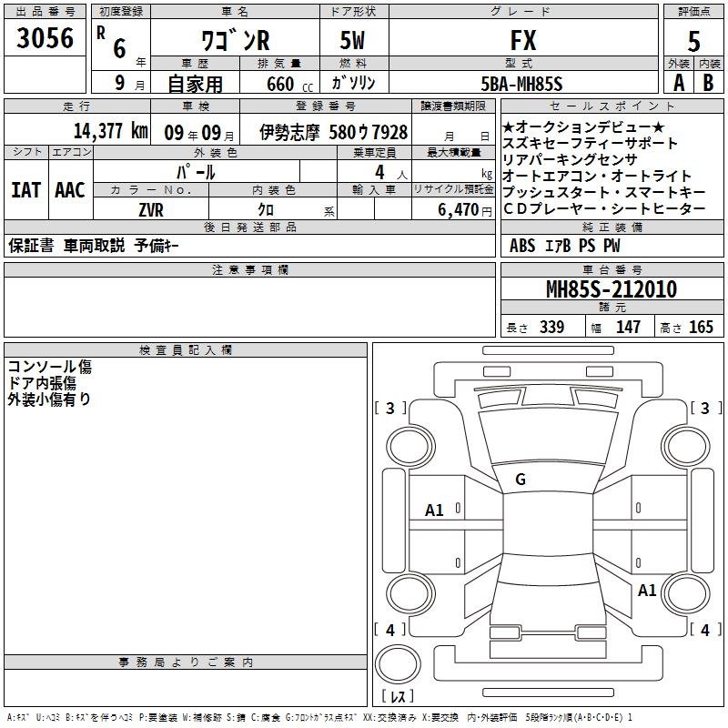Click the リアパーキングセンサ line
The height and width of the screenshot is (728, 728).
click(x=570, y=159)
